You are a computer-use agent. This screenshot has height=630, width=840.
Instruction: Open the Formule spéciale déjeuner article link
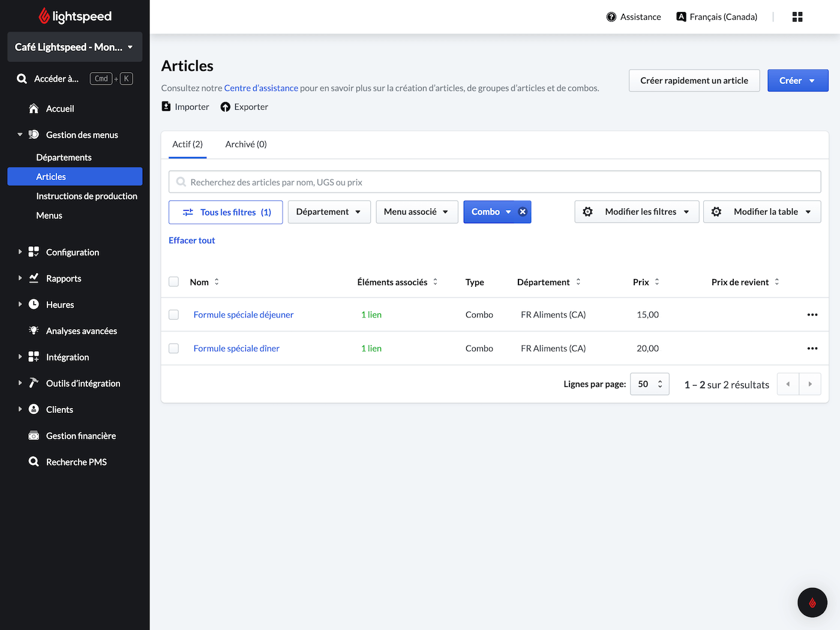pyautogui.click(x=244, y=314)
